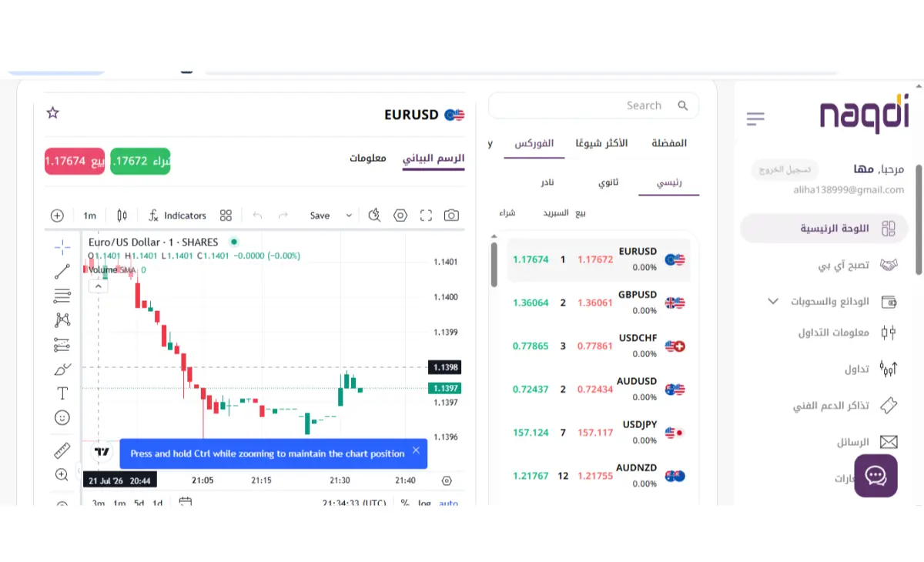Screen dimensions: 924x562
Task: Toggle log scale on chart
Action: (424, 503)
